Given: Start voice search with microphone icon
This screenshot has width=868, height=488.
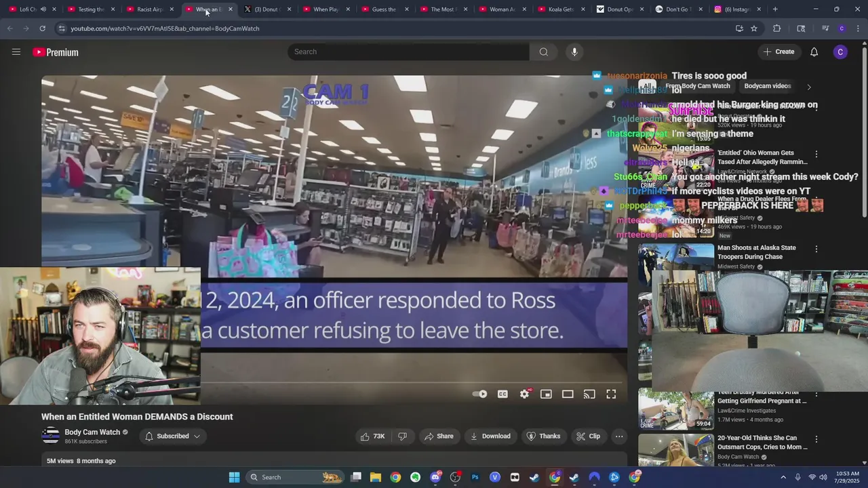Looking at the screenshot, I should (574, 52).
